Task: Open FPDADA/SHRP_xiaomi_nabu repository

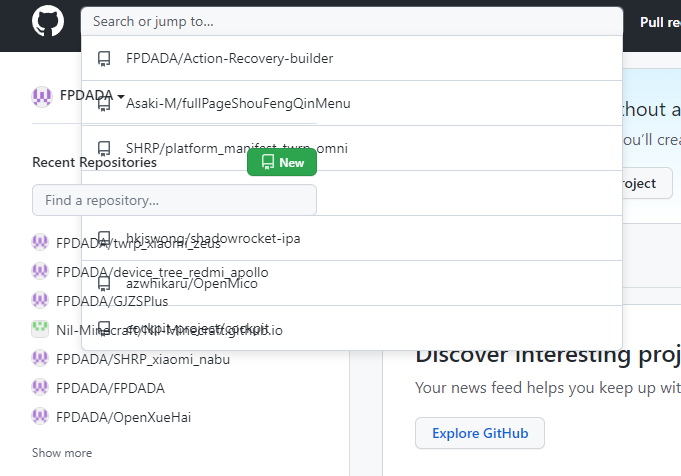Action: 143,359
